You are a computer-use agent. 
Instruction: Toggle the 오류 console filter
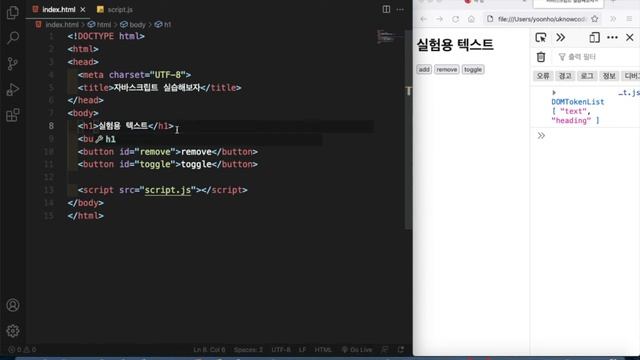(543, 76)
